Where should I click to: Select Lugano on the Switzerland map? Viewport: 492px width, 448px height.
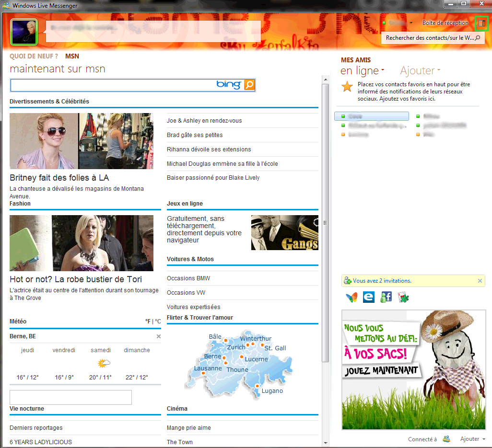272,391
